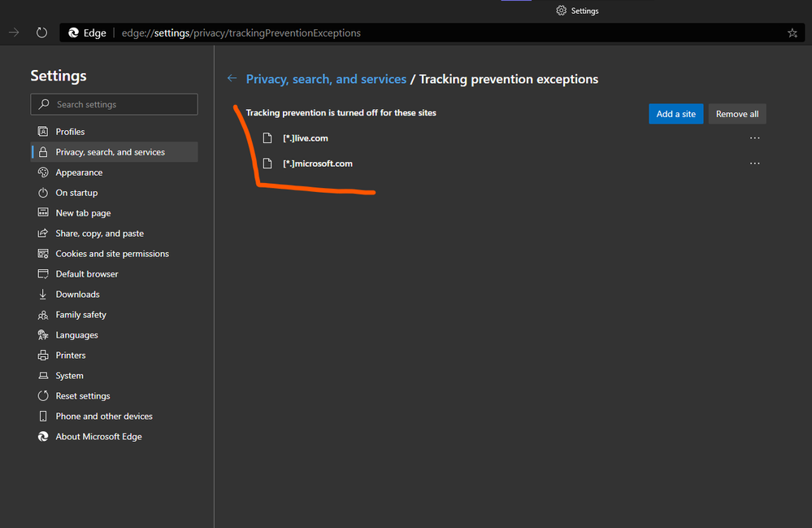Open About Microsoft Edge page
Viewport: 812px width, 528px height.
tap(114, 436)
